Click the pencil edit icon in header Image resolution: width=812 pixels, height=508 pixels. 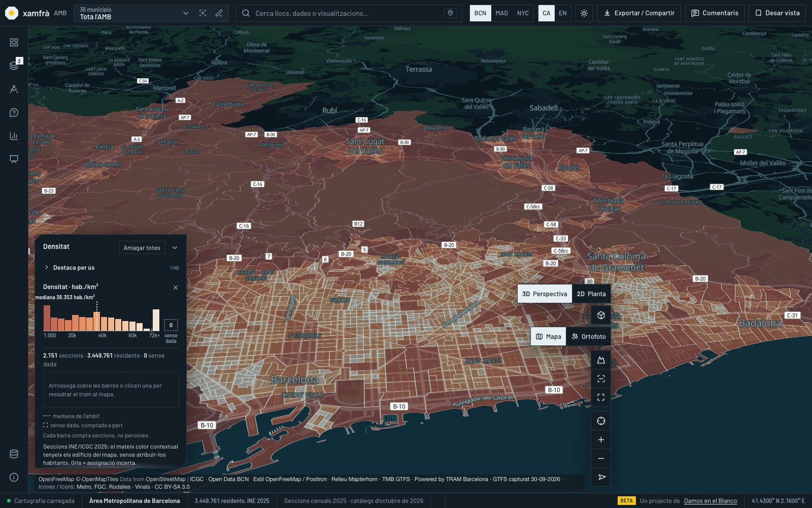click(219, 13)
